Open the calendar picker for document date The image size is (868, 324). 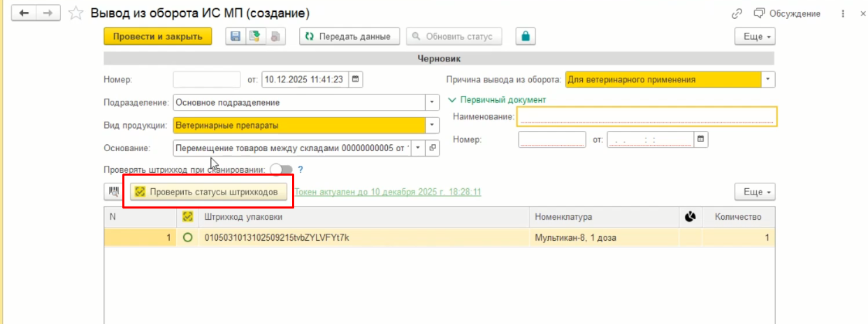pyautogui.click(x=356, y=79)
